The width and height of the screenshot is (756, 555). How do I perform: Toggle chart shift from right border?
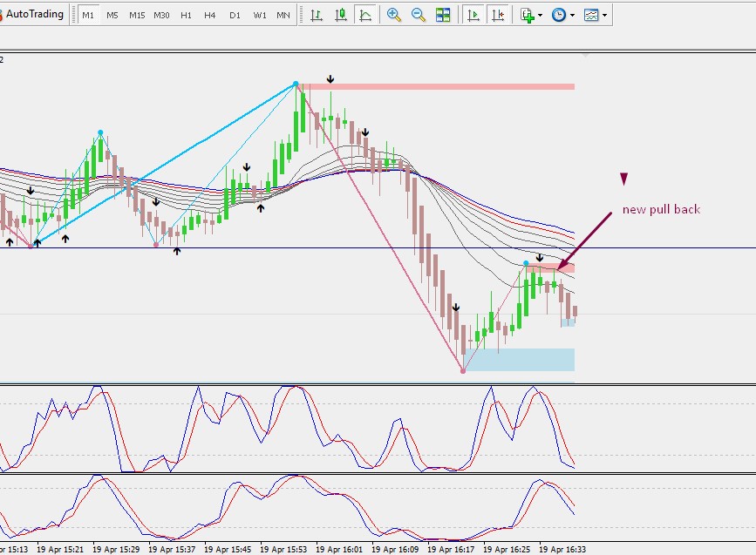(498, 15)
